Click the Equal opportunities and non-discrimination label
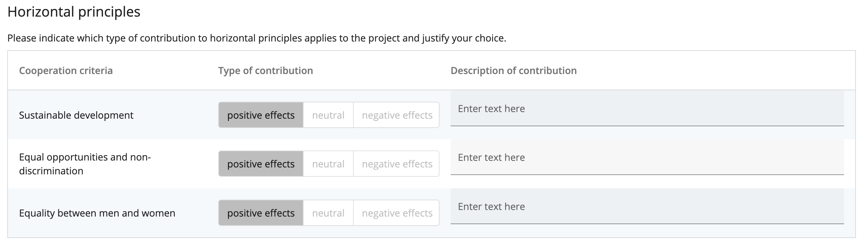This screenshot has width=868, height=247. click(85, 164)
